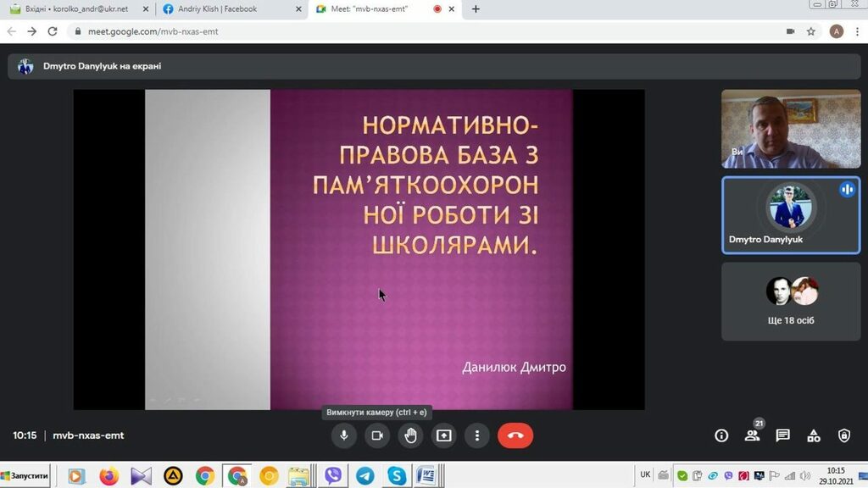Click the present screen icon
The height and width of the screenshot is (488, 868).
(x=443, y=435)
